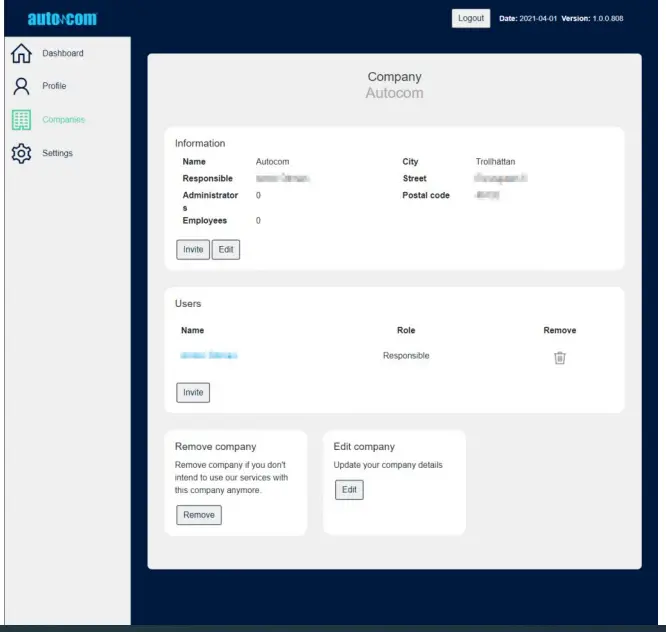This screenshot has width=666, height=632.
Task: Click the Dashboard house icon
Action: pyautogui.click(x=21, y=54)
